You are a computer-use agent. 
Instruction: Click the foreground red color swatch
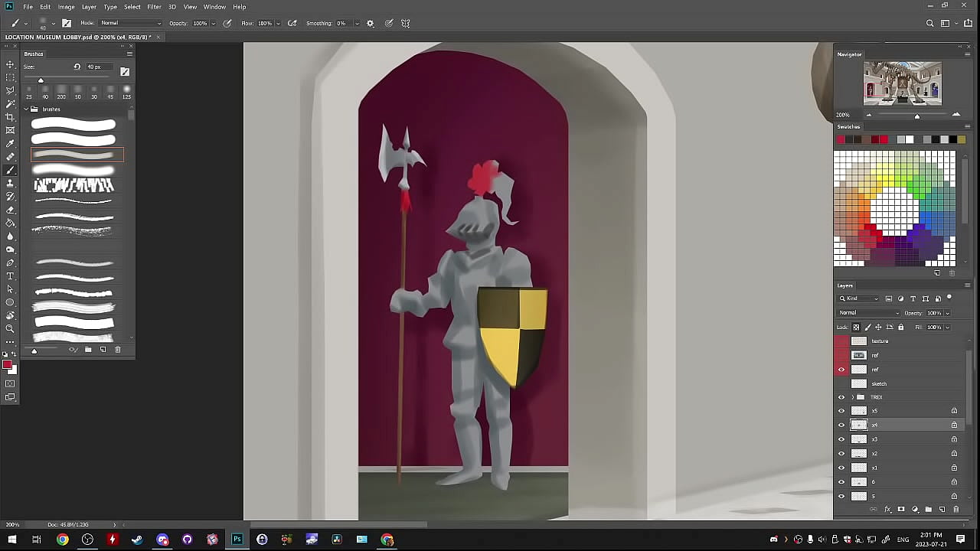[7, 365]
